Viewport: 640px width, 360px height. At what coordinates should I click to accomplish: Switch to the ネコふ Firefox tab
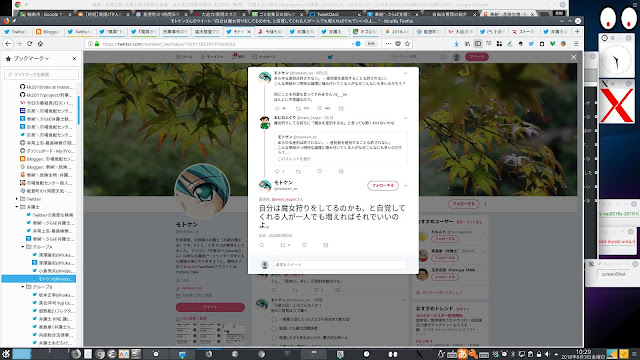pos(366,31)
